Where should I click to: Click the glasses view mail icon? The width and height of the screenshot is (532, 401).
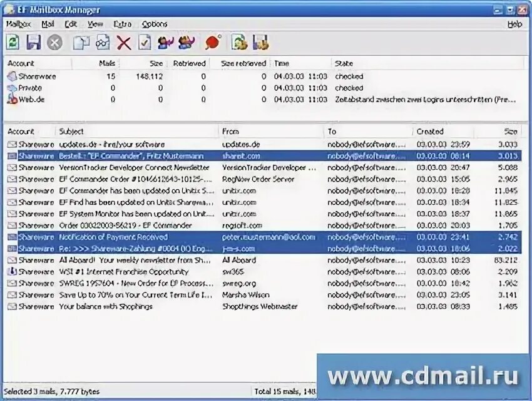coord(103,43)
